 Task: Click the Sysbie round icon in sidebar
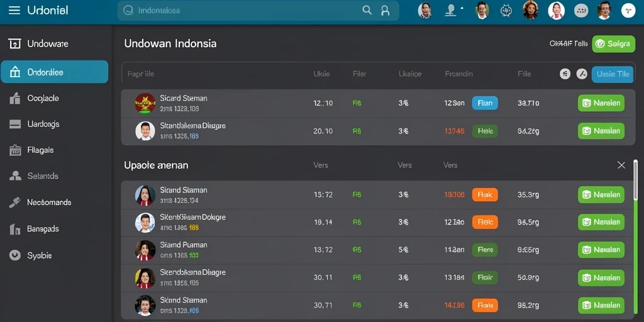click(15, 255)
